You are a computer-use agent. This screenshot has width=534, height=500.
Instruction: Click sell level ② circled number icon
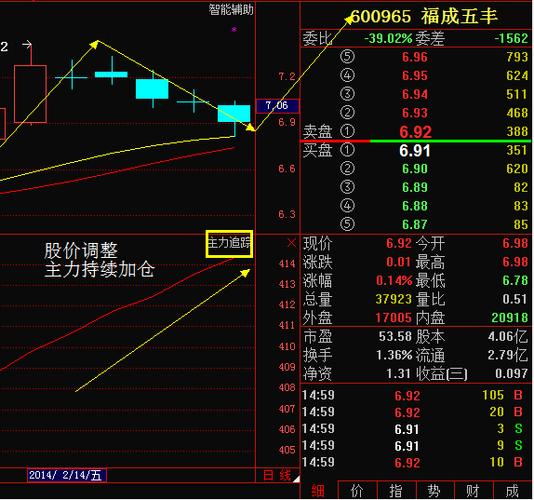(x=347, y=112)
